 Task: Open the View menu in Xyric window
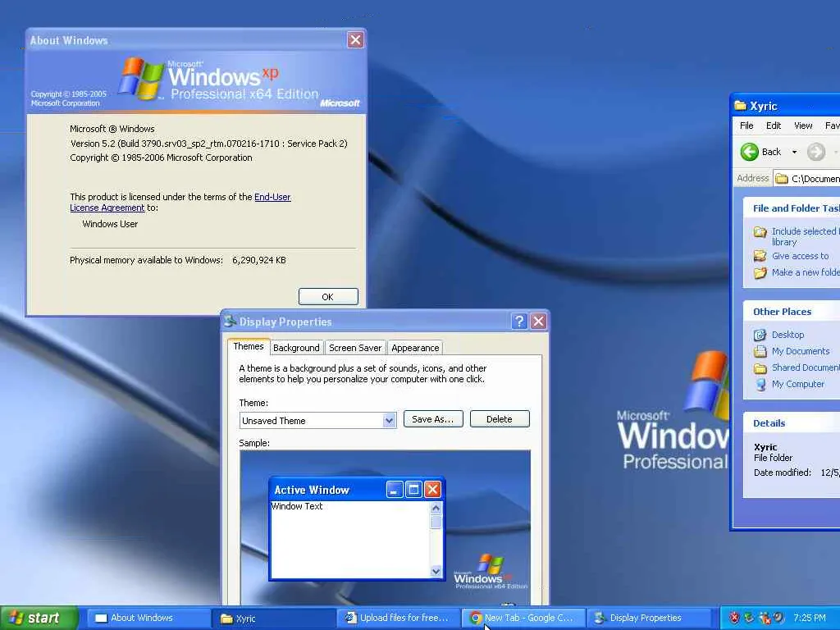[x=803, y=126]
